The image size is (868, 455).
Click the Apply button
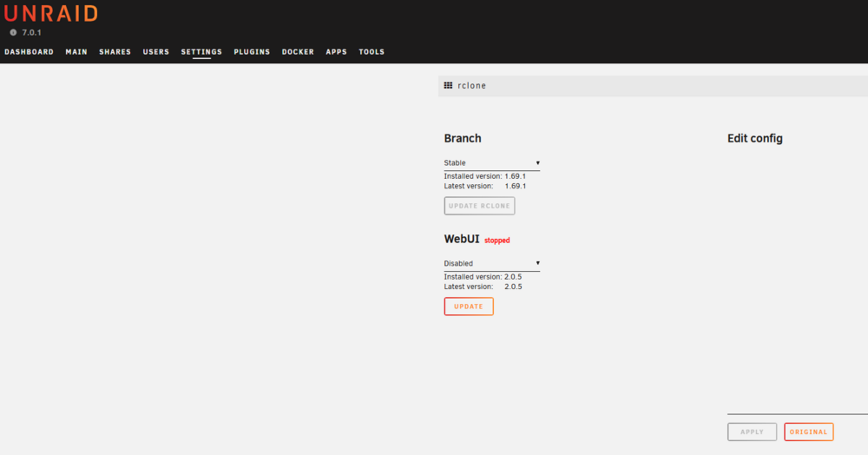click(753, 432)
